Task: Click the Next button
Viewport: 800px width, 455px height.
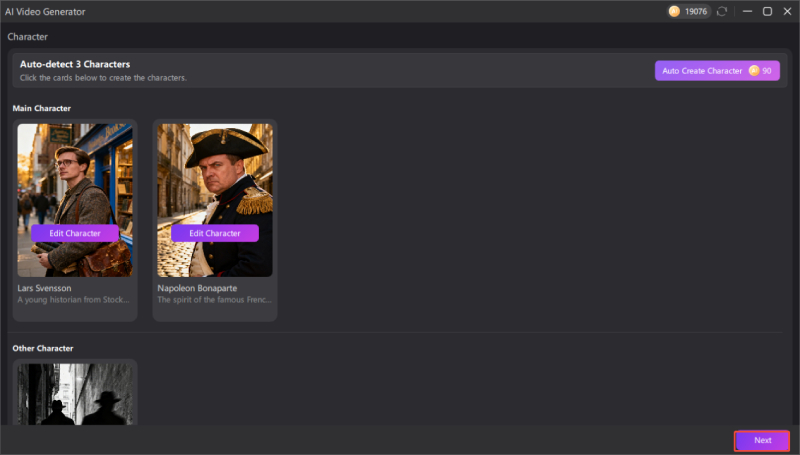Action: pos(762,440)
